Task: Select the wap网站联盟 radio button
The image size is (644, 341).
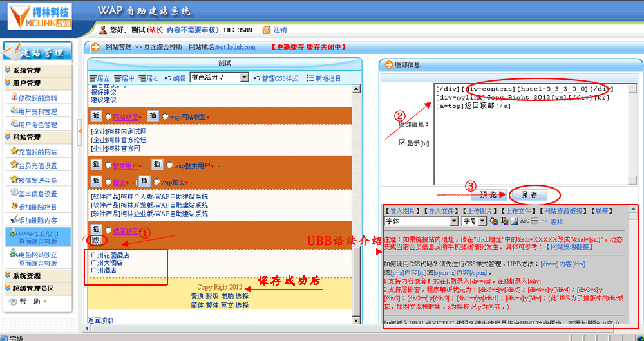Action: [165, 116]
